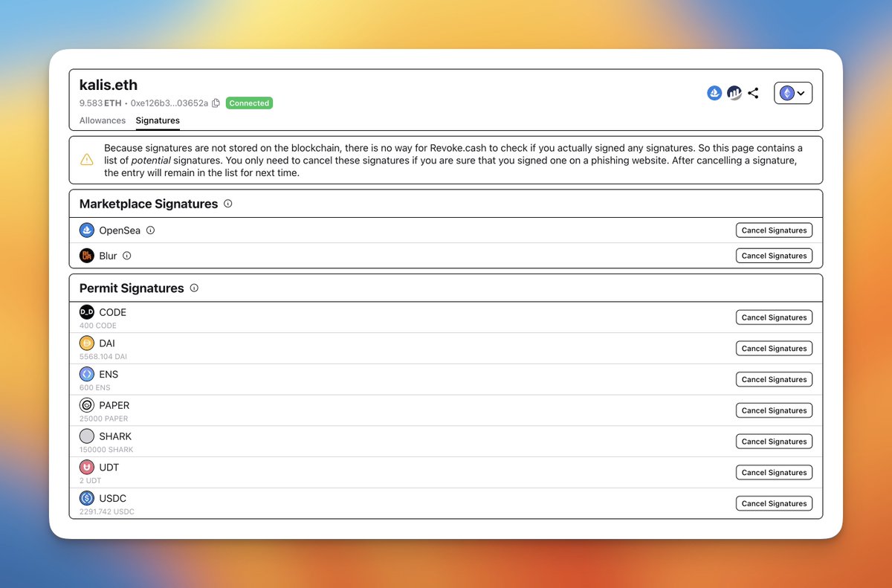
Task: Click the green Connected badge
Action: coord(249,103)
